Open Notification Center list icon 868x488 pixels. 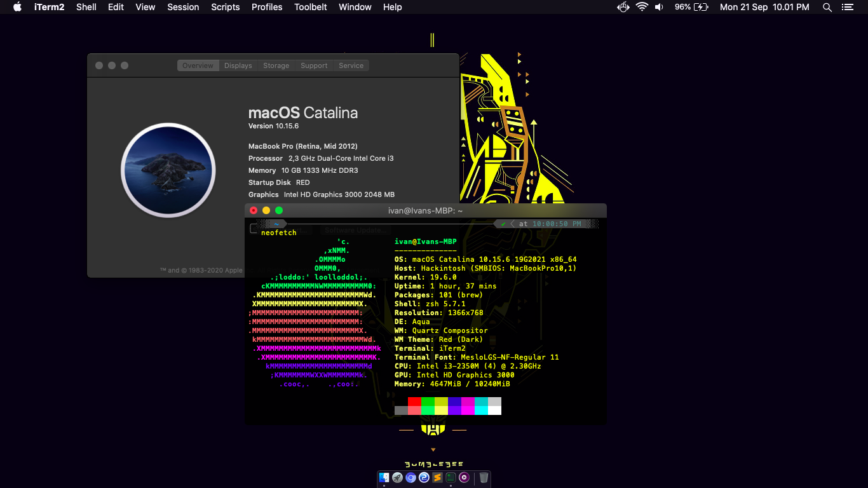pyautogui.click(x=847, y=7)
